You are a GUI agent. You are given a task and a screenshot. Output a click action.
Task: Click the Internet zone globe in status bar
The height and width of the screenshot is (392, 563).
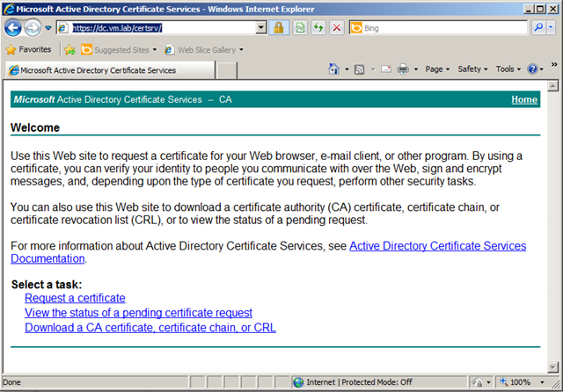pyautogui.click(x=298, y=382)
